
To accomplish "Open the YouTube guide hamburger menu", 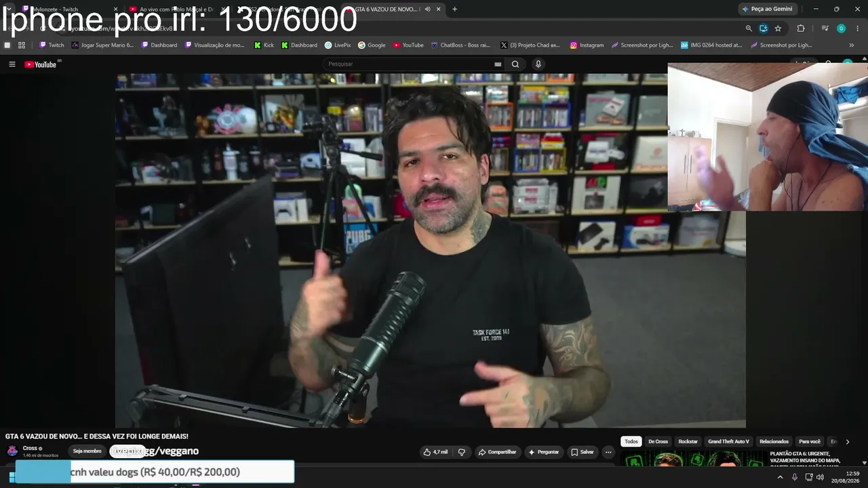I will click(12, 64).
